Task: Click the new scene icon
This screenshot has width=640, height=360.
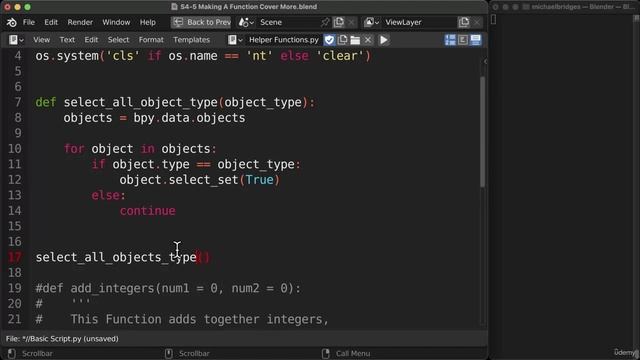Action: point(339,22)
